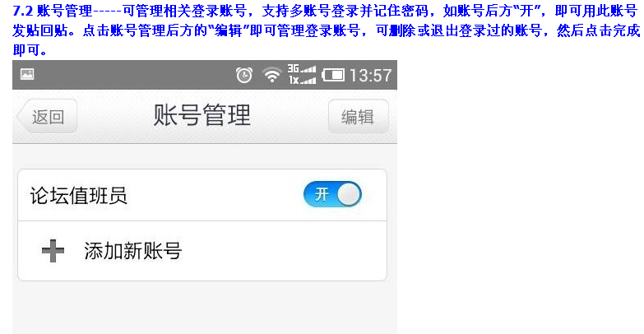The image size is (644, 334).
Task: Tap the Wi-Fi signal icon
Action: (x=272, y=75)
